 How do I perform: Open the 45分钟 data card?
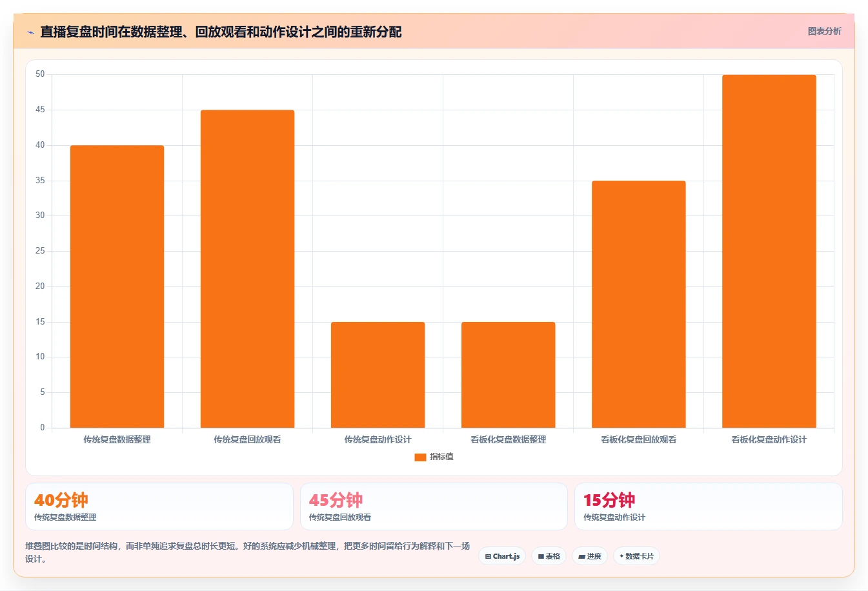(x=434, y=506)
